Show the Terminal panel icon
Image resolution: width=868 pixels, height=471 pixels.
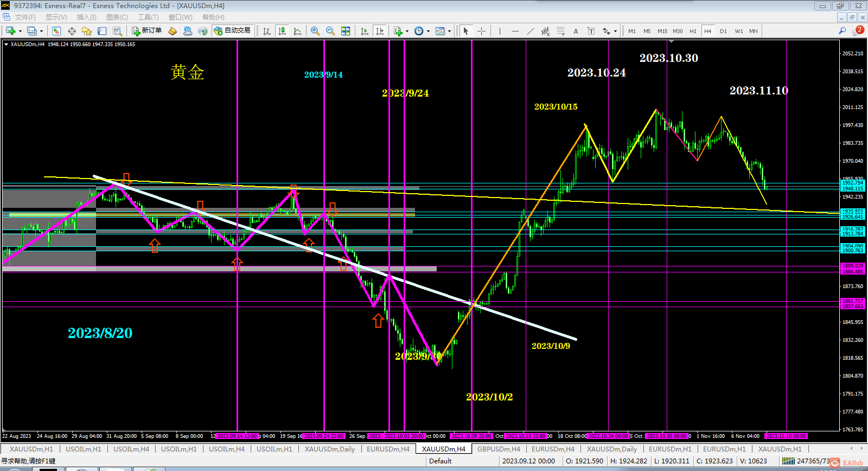pos(102,31)
